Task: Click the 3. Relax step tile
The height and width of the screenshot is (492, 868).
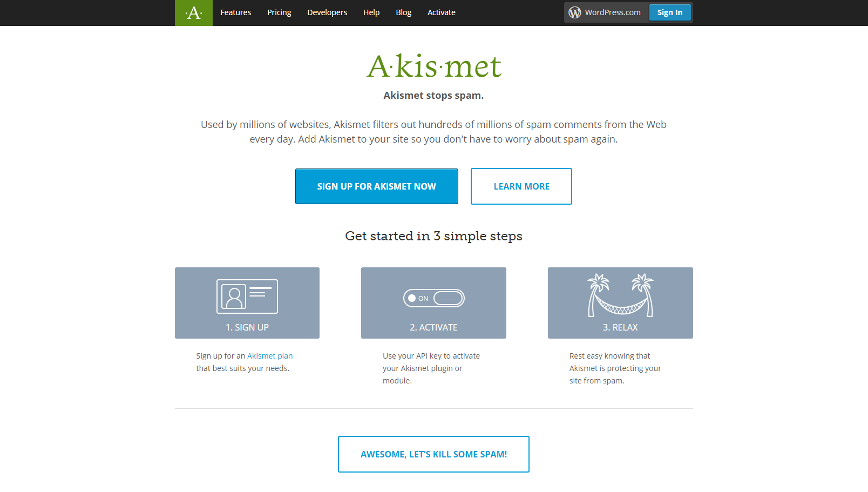Action: click(620, 303)
